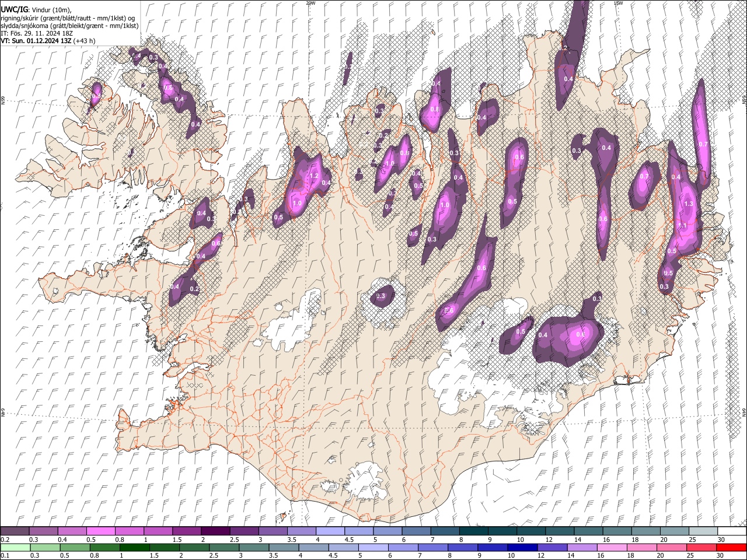
Task: Click the '30' label in upper legend row
Action: coord(721,540)
